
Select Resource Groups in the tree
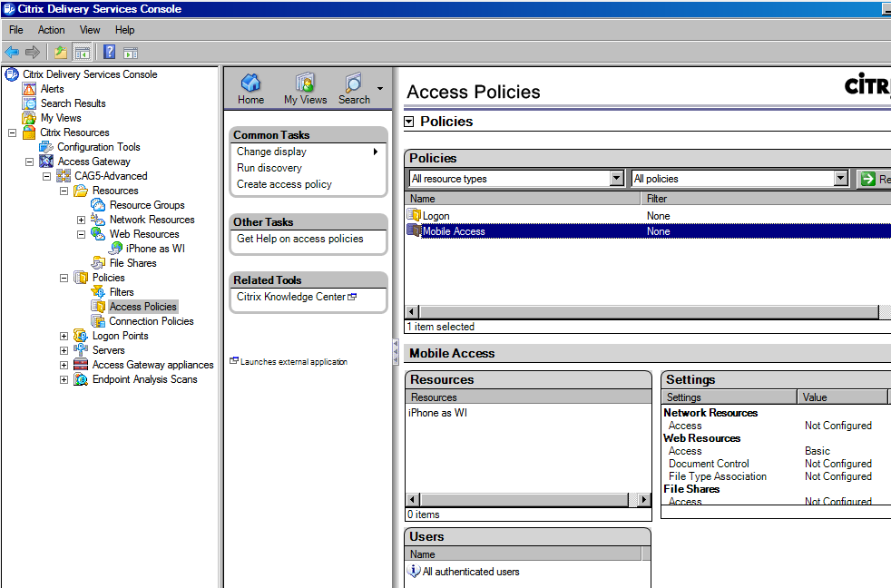(147, 205)
